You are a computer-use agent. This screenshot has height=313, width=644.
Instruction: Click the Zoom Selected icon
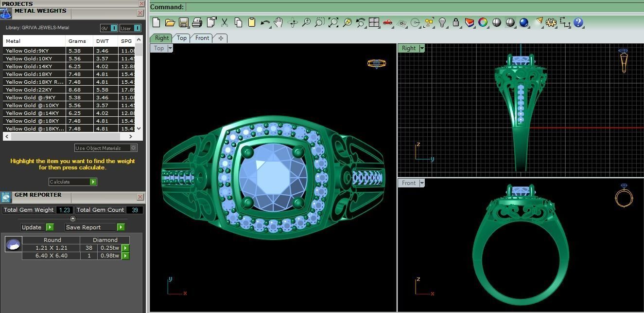pos(347,22)
